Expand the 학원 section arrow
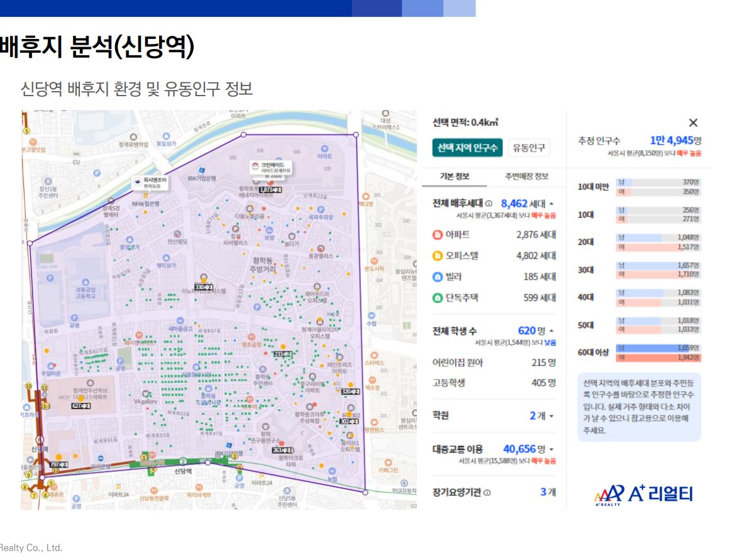The height and width of the screenshot is (560, 747). pos(551,415)
